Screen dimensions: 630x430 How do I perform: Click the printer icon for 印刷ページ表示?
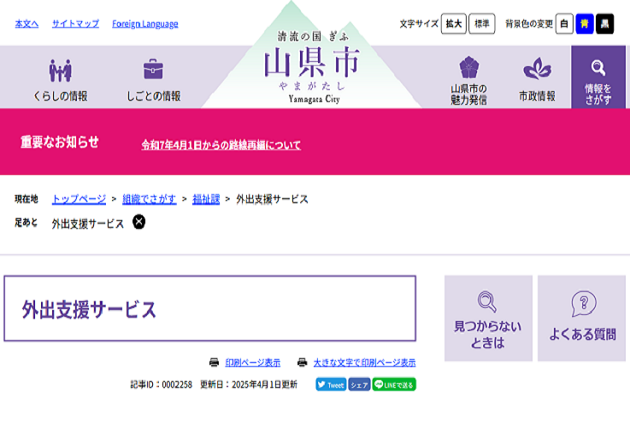click(214, 362)
